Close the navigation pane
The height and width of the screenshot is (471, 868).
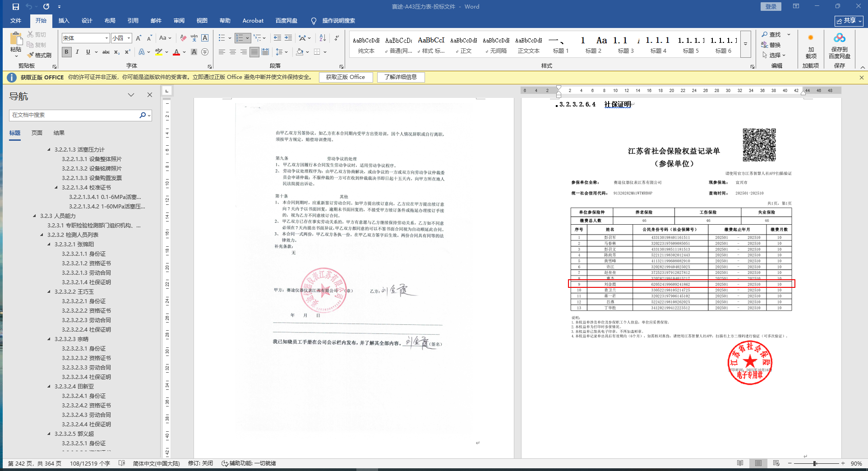(x=150, y=95)
